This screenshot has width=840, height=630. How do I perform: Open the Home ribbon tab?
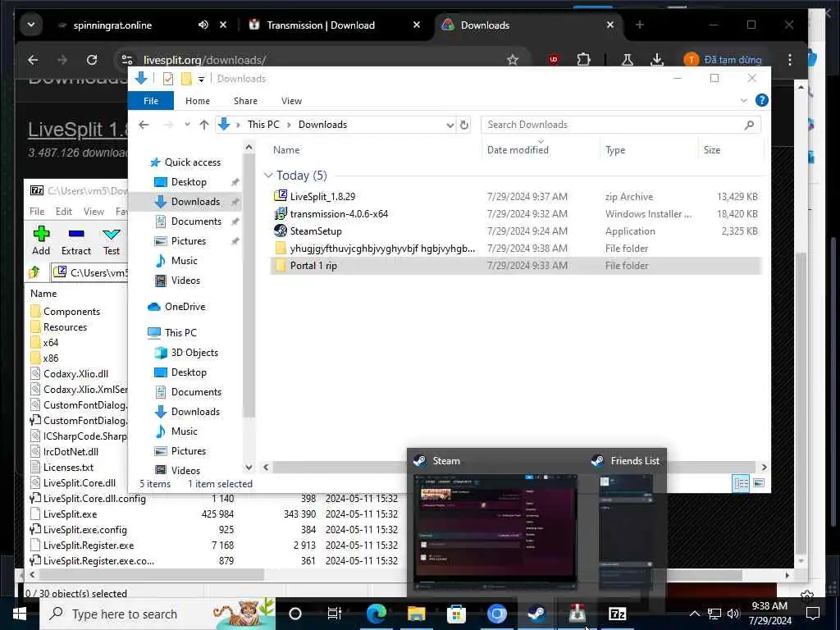click(198, 101)
